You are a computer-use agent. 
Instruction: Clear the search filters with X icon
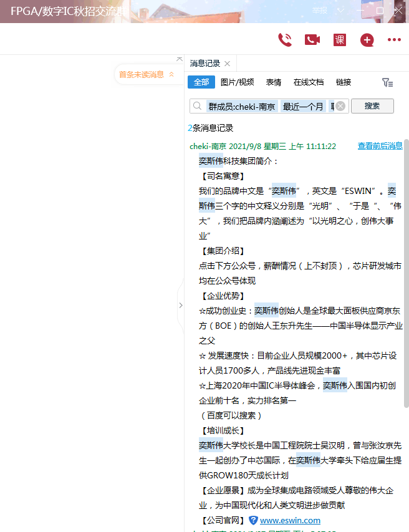click(340, 106)
